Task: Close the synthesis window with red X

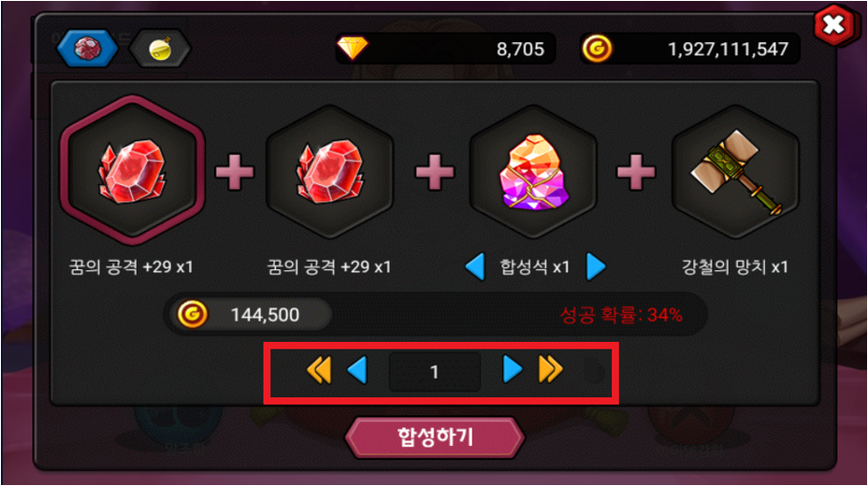Action: [x=833, y=25]
